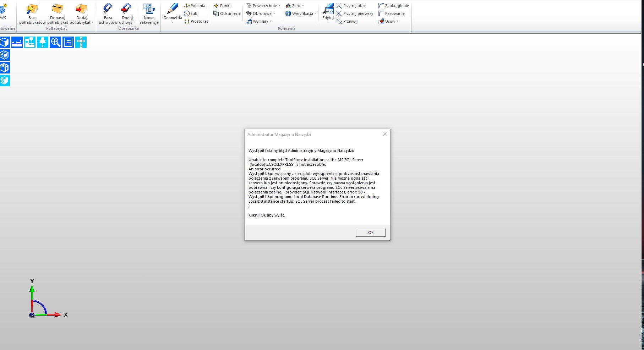The image size is (644, 350).
Task: Select the Przerwij break tool
Action: click(x=347, y=21)
